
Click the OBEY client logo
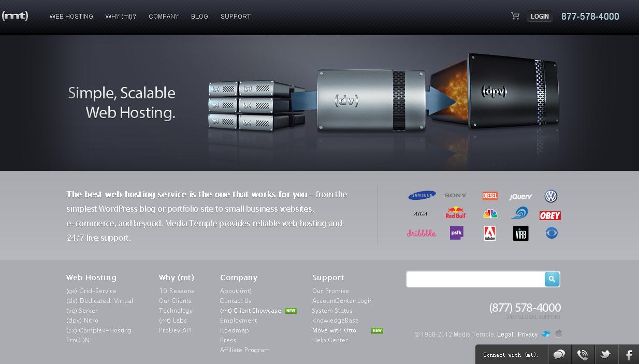pos(550,215)
